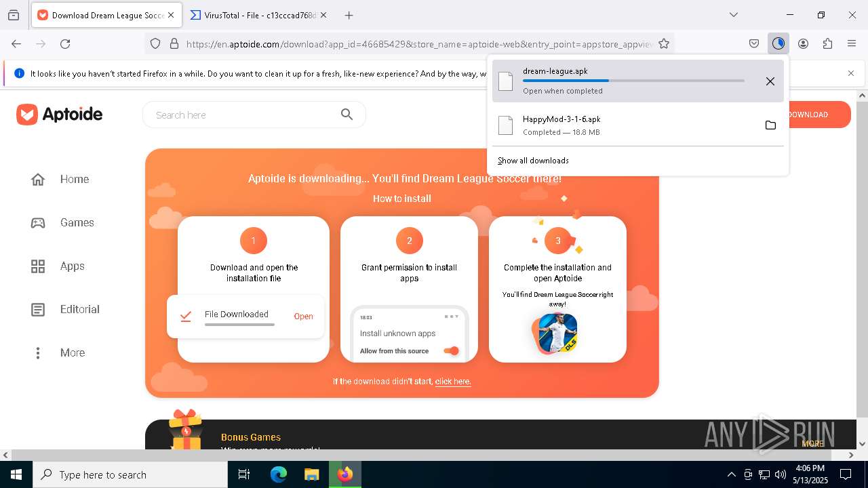The height and width of the screenshot is (488, 868).
Task: Bookmark this page with star icon
Action: tap(664, 43)
